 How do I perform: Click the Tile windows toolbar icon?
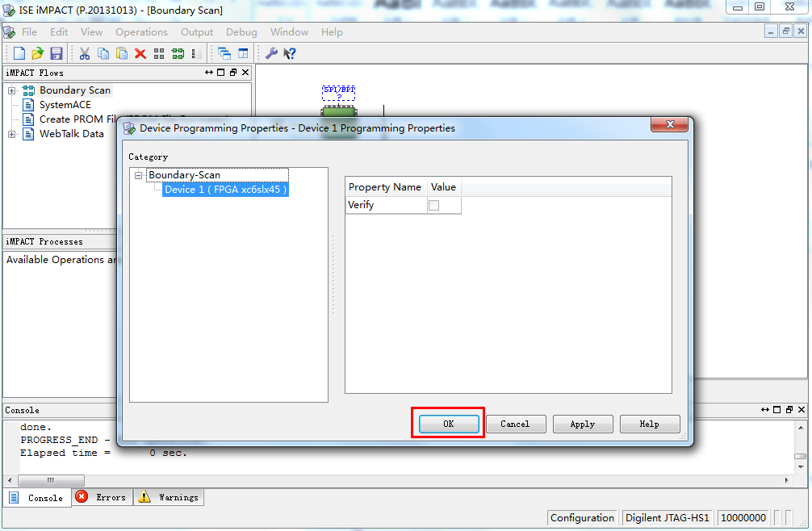coord(243,53)
